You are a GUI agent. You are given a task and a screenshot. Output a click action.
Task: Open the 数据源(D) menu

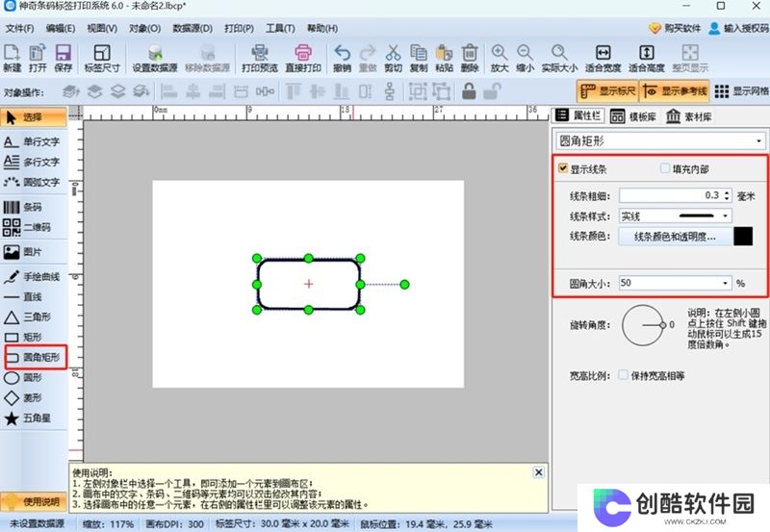[192, 29]
